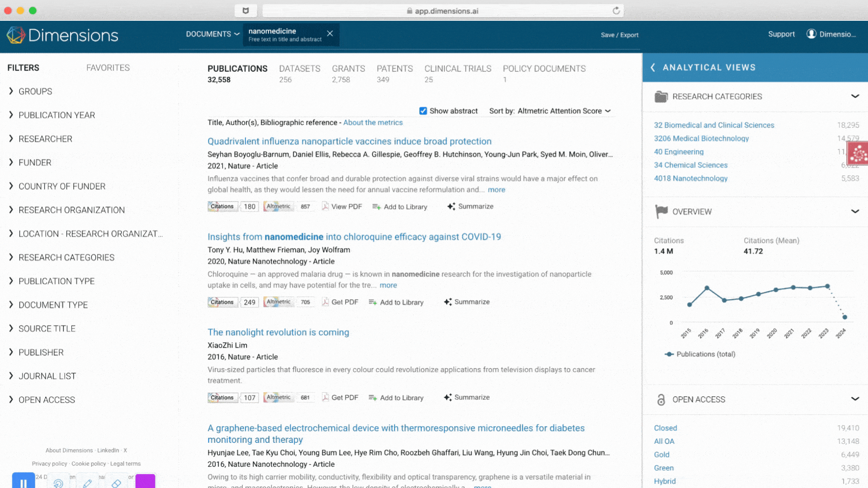The height and width of the screenshot is (488, 868).
Task: Switch to the Grants tab
Action: 348,69
